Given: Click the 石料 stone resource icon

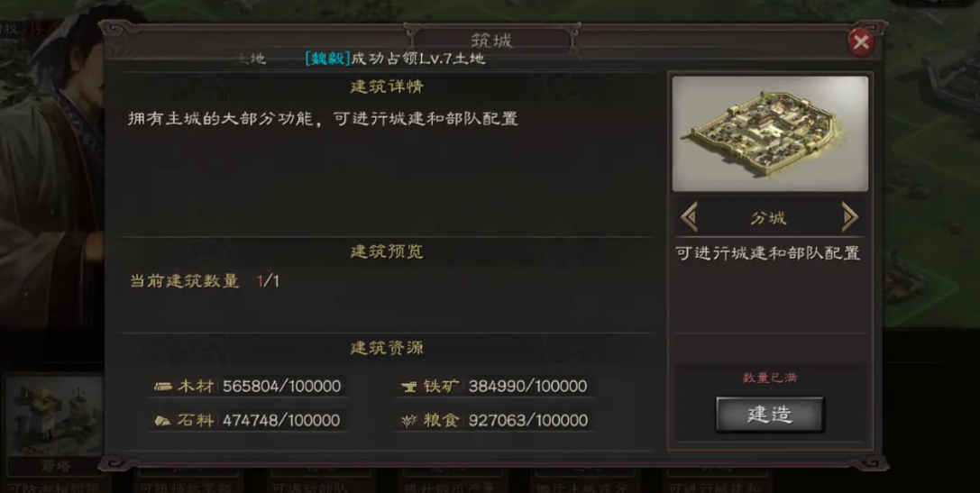Looking at the screenshot, I should [x=162, y=421].
